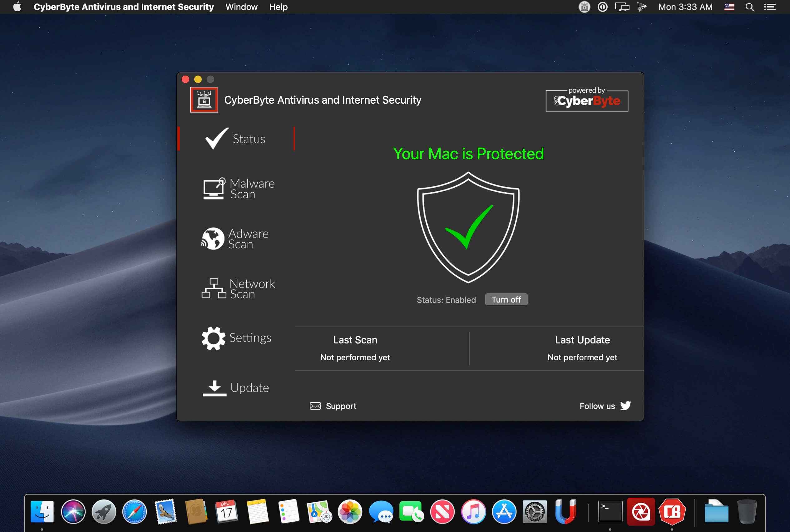Open Mail stamp icon in the Dock
This screenshot has width=790, height=532.
click(165, 511)
